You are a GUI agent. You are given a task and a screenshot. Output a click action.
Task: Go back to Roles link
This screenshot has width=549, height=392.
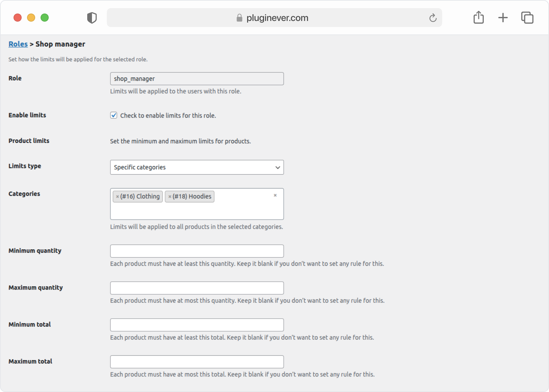18,44
